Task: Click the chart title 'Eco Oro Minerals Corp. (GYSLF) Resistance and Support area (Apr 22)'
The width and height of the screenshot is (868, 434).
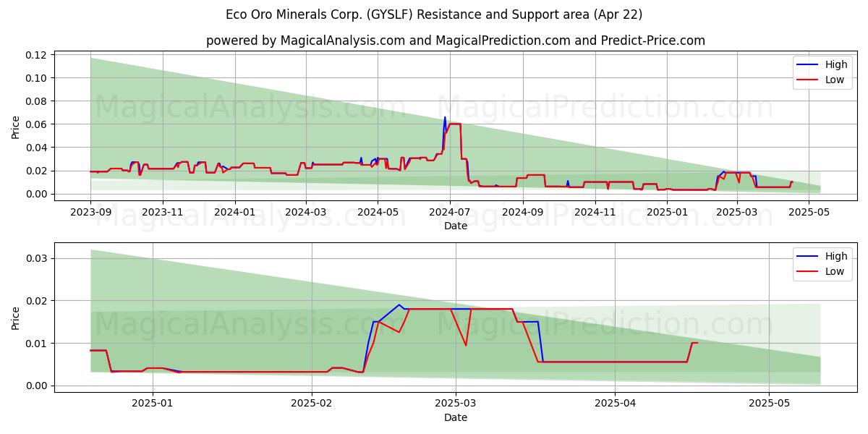Action: 434,14
